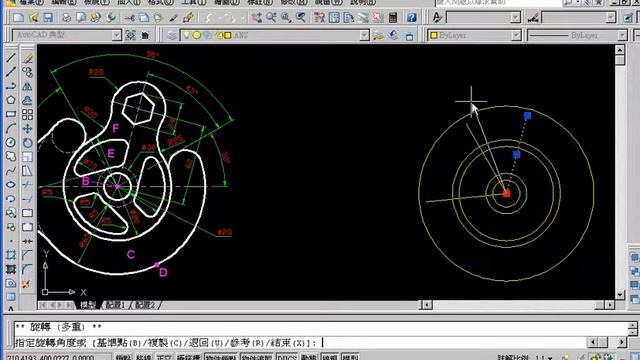This screenshot has width=640, height=360.
Task: Select the Line draw tool
Action: [11, 58]
